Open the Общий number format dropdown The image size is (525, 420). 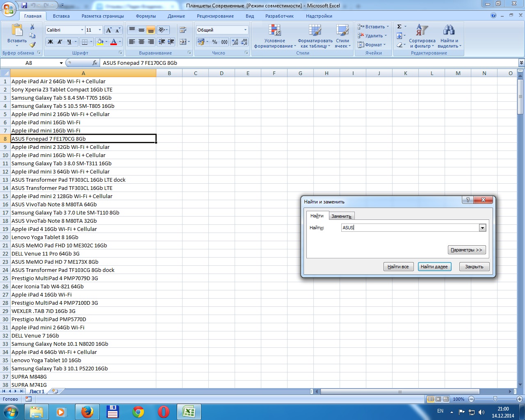[x=245, y=30]
